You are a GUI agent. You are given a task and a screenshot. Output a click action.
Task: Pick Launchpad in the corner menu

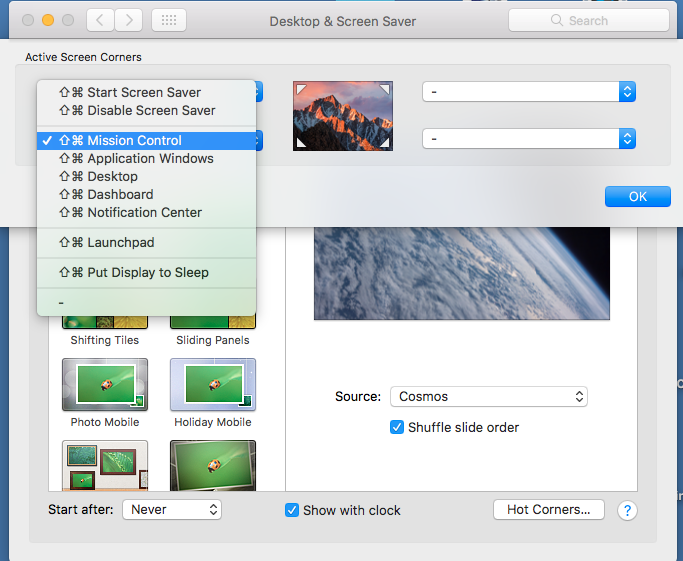120,242
